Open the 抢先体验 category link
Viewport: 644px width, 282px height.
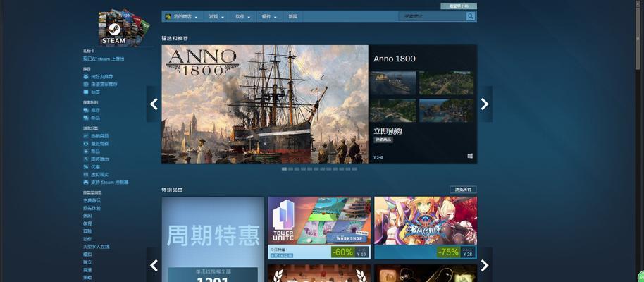92,208
